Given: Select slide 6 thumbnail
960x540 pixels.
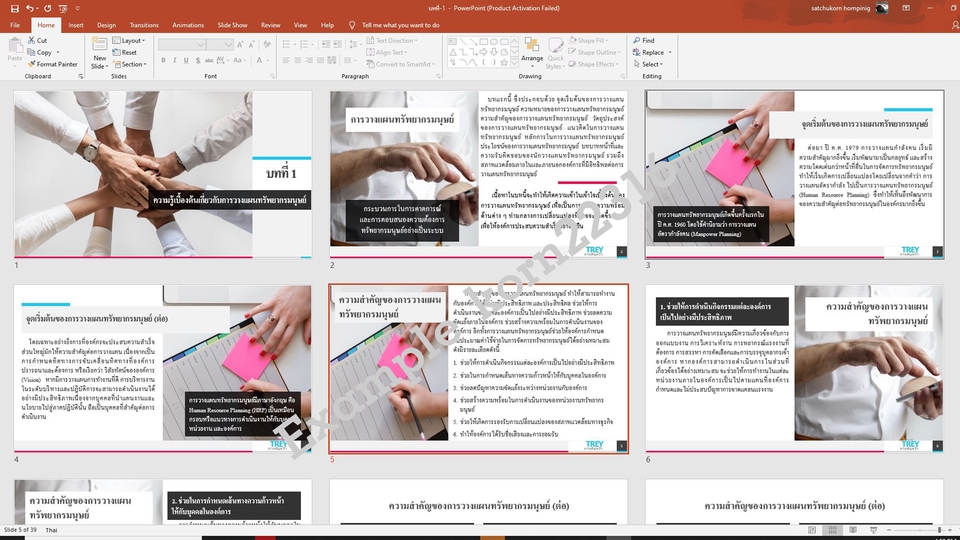Looking at the screenshot, I should pos(794,369).
